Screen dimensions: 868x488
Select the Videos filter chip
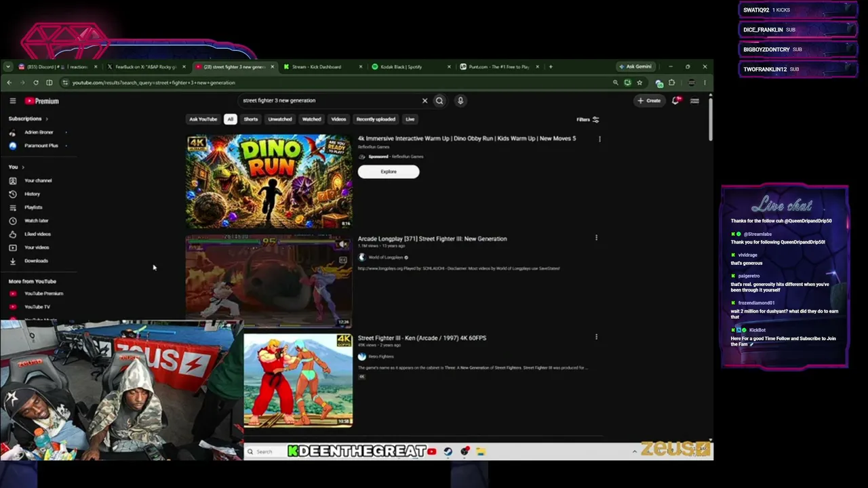coord(338,119)
